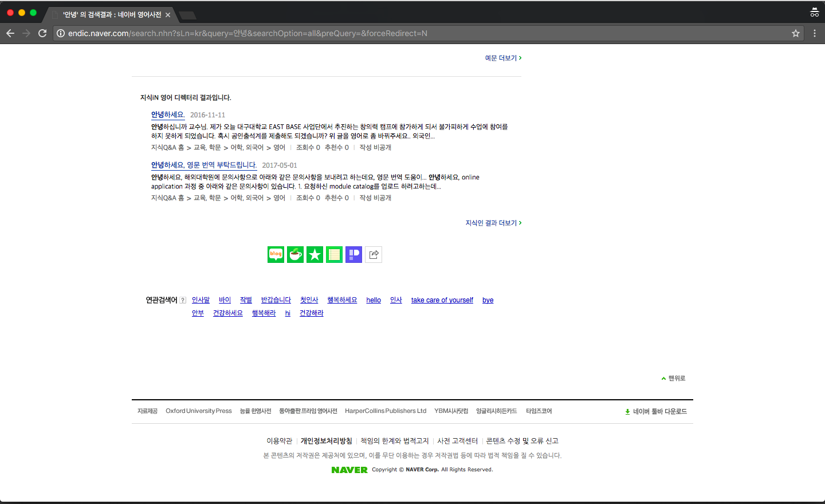Close the endic search results tab
The image size is (825, 504).
[x=168, y=15]
